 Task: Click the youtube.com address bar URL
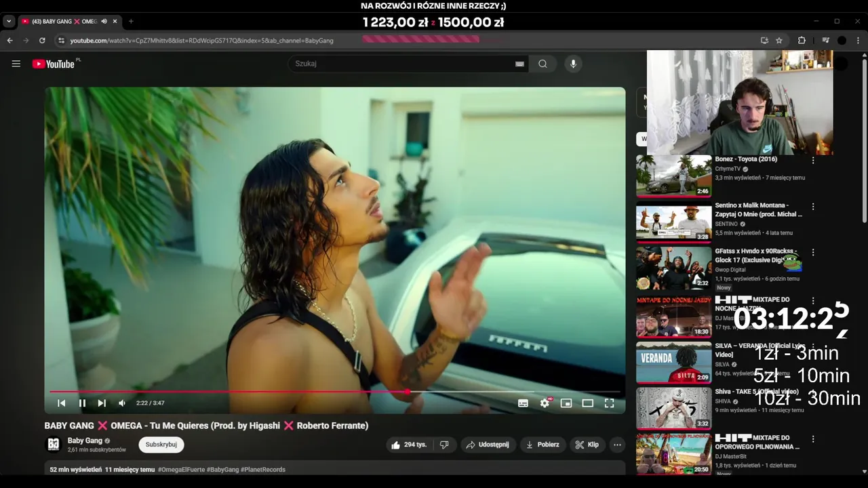coord(202,41)
